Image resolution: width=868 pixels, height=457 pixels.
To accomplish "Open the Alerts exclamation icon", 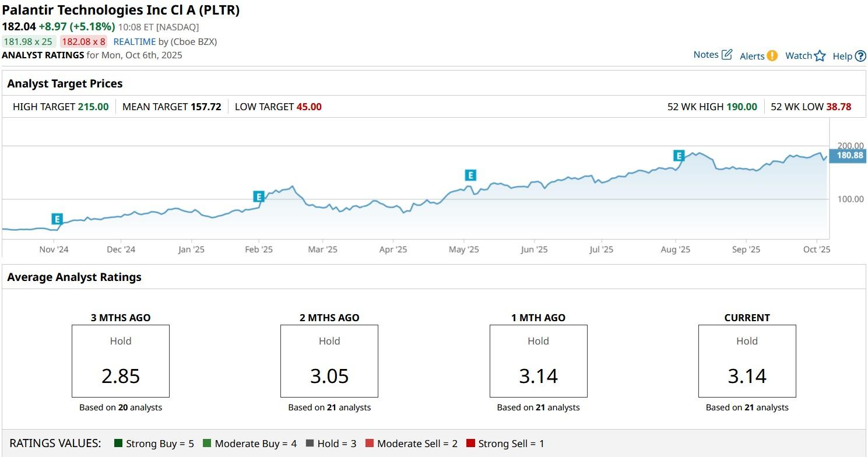I will click(772, 56).
